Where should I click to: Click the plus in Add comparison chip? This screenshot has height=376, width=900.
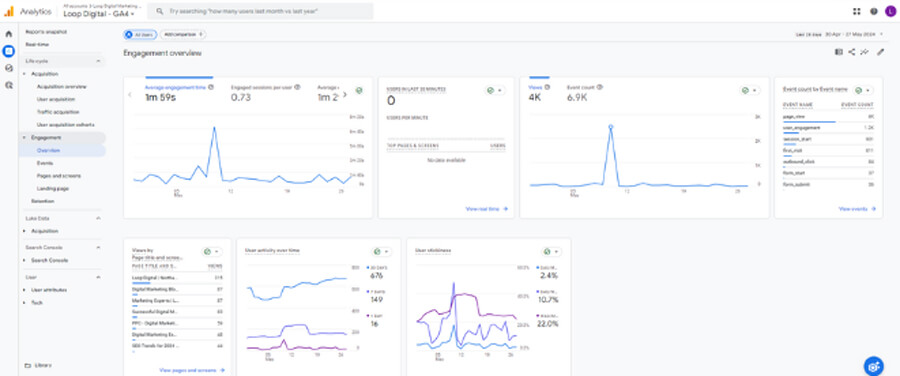[201, 34]
